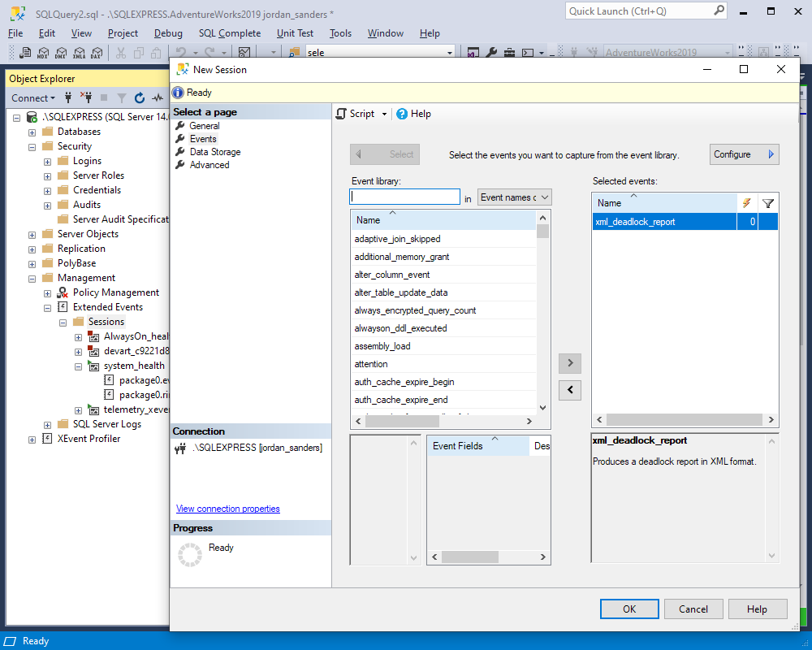The image size is (812, 650).
Task: Open the Script dropdown arrow
Action: pyautogui.click(x=384, y=114)
